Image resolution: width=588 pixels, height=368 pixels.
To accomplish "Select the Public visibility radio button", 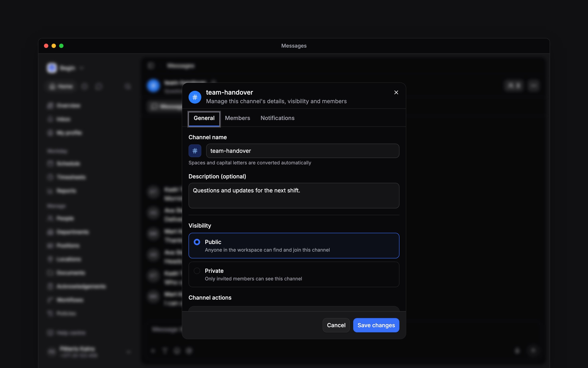I will tap(197, 242).
